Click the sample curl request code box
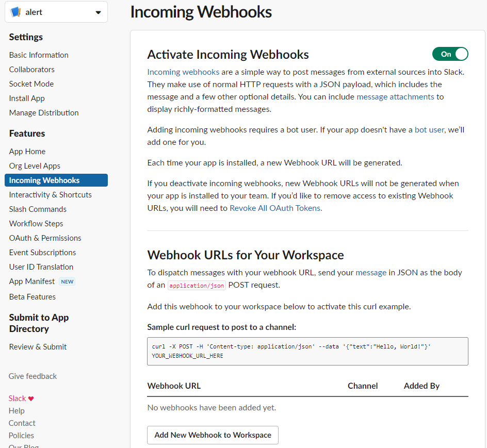Image resolution: width=487 pixels, height=448 pixels. tap(307, 351)
